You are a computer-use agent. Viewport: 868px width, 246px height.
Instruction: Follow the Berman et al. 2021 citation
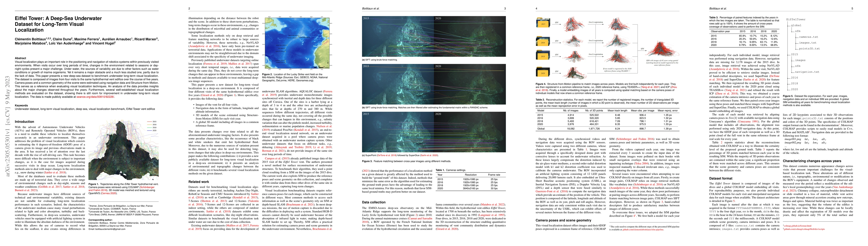pyautogui.click(x=273, y=150)
